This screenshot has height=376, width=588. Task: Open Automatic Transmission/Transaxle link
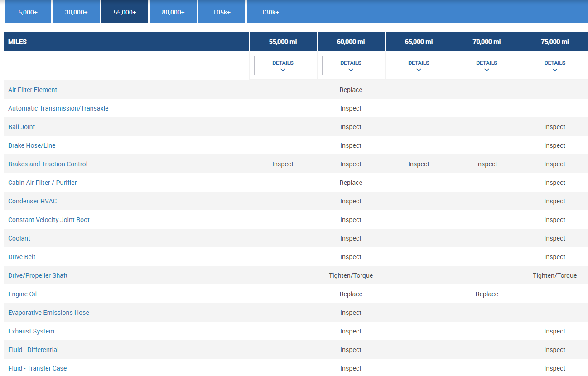[x=58, y=108]
